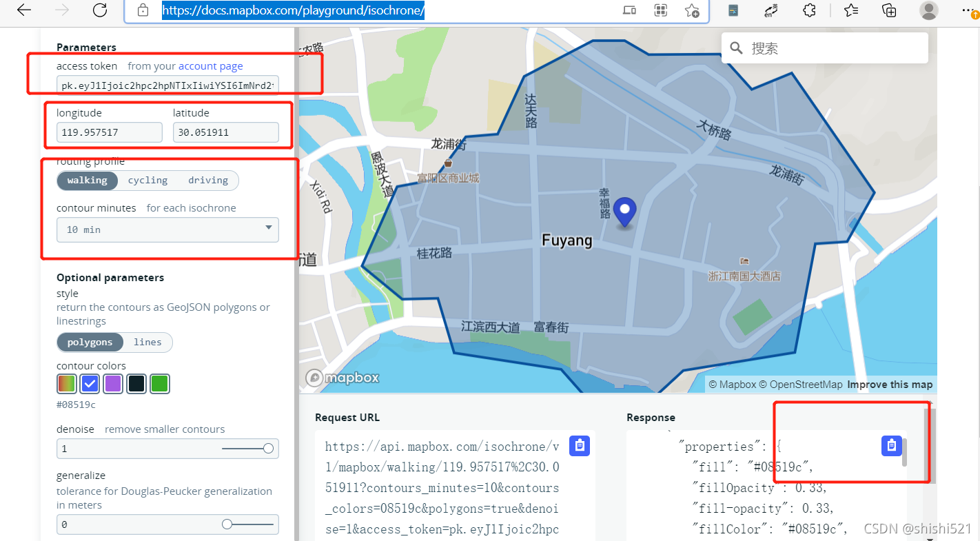Edit the latitude value 30.051911
Screen dimensions: 980x541
226,132
